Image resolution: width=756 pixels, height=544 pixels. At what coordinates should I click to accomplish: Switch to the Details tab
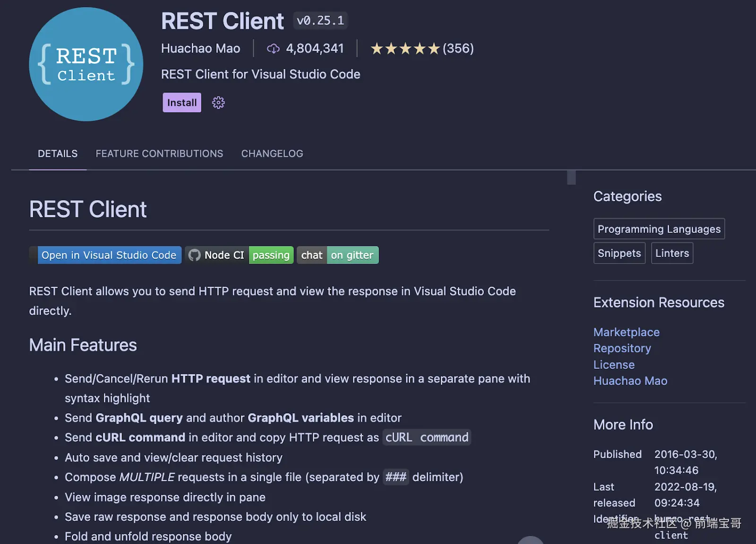(x=58, y=153)
